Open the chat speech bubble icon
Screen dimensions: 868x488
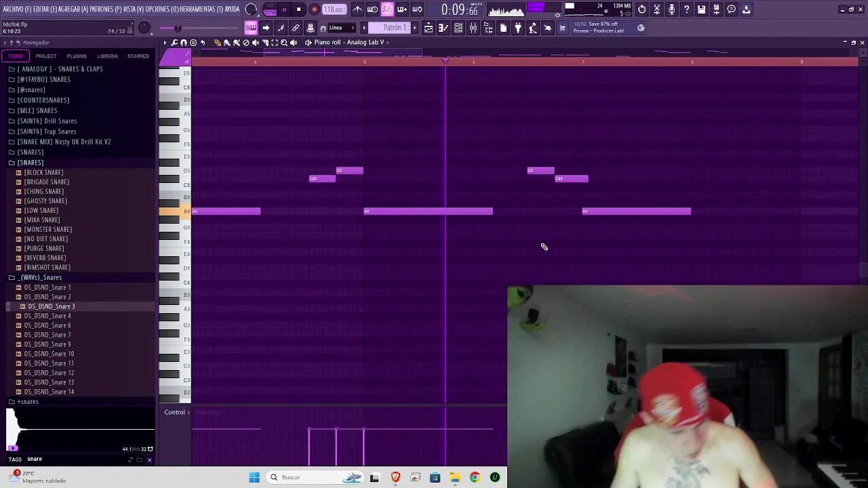click(x=731, y=9)
